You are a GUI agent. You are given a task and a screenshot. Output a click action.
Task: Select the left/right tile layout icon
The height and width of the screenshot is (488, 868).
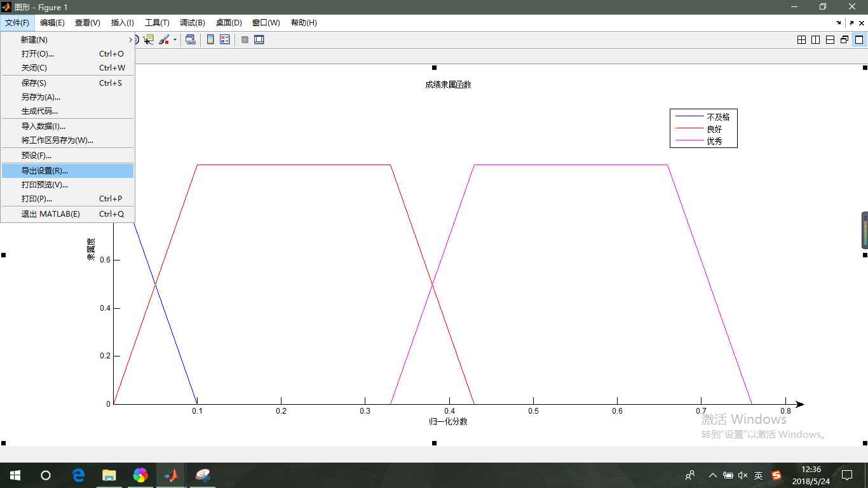pos(816,39)
